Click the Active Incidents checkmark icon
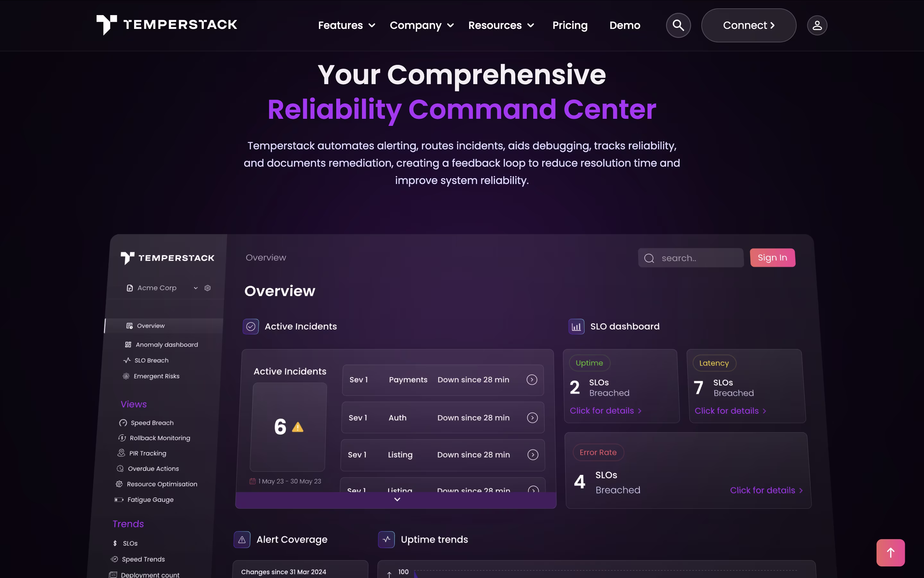The image size is (924, 578). click(251, 327)
